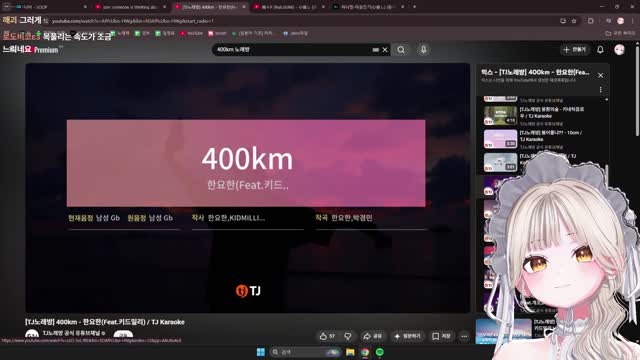Play the 10cm playlist video thumbnail

click(x=500, y=139)
